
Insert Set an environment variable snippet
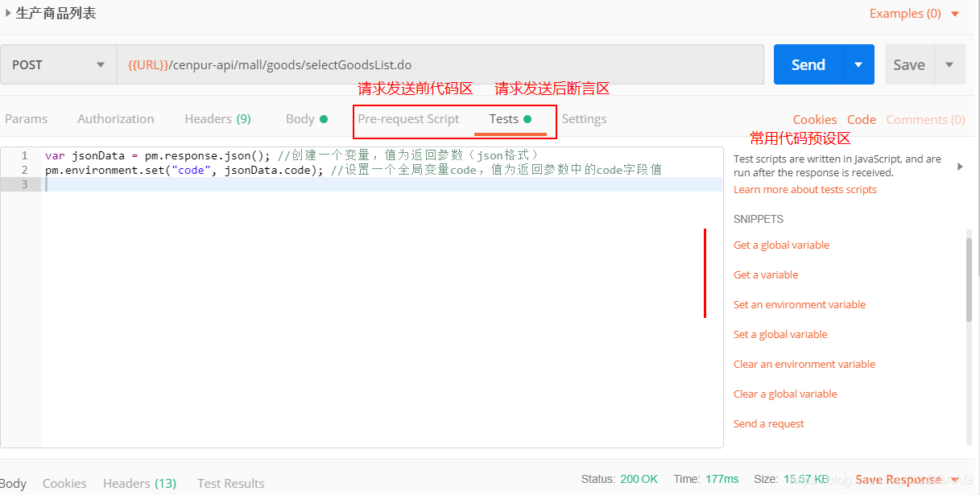tap(800, 305)
